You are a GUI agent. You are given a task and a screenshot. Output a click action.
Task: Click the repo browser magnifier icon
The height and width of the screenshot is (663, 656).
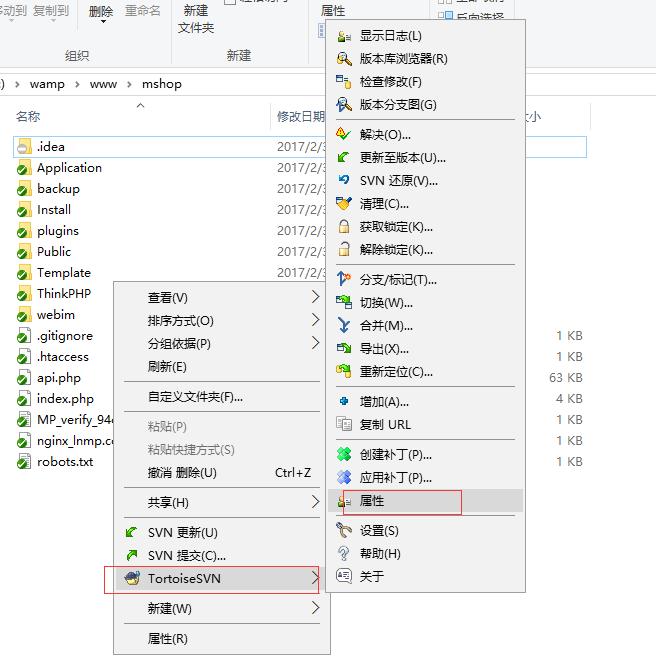[x=344, y=59]
